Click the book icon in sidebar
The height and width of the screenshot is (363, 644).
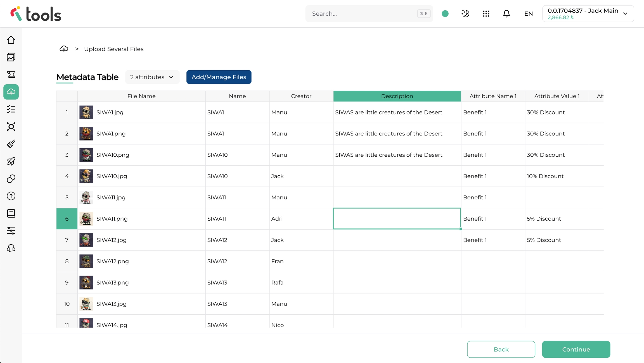click(11, 213)
